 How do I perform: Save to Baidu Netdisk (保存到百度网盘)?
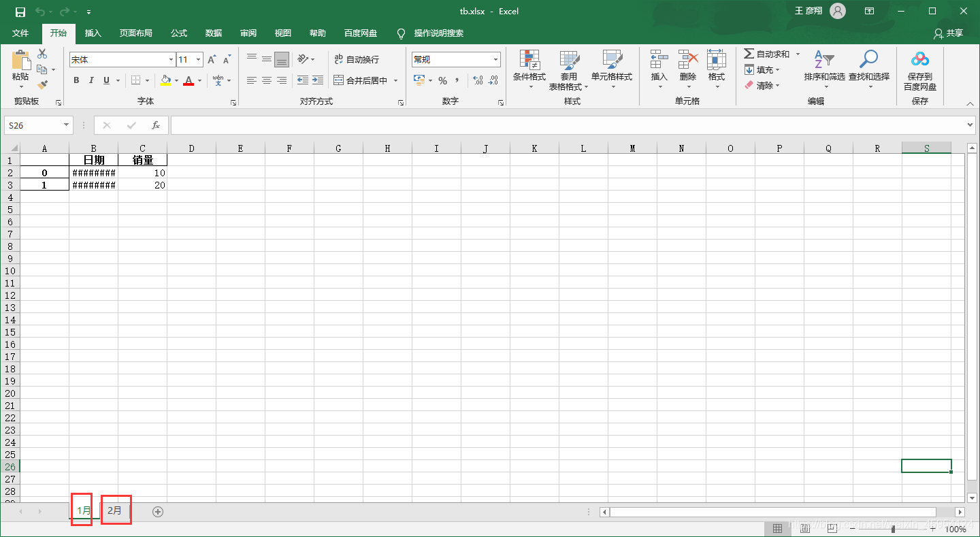tap(920, 69)
